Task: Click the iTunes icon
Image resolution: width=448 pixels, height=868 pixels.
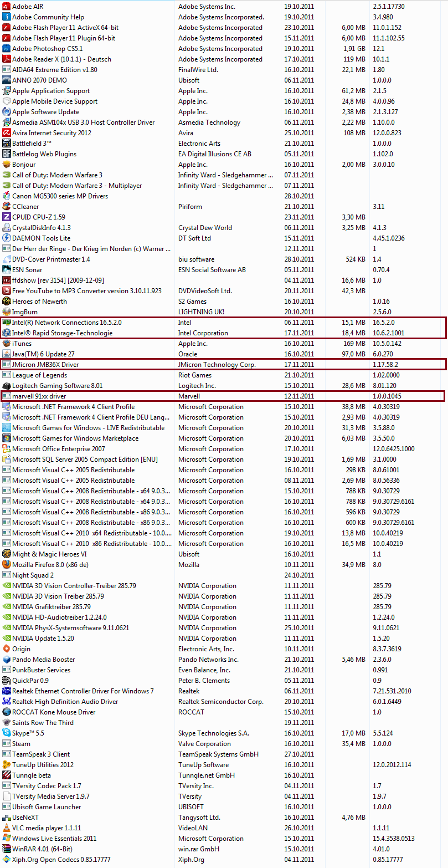Action: pyautogui.click(x=7, y=344)
